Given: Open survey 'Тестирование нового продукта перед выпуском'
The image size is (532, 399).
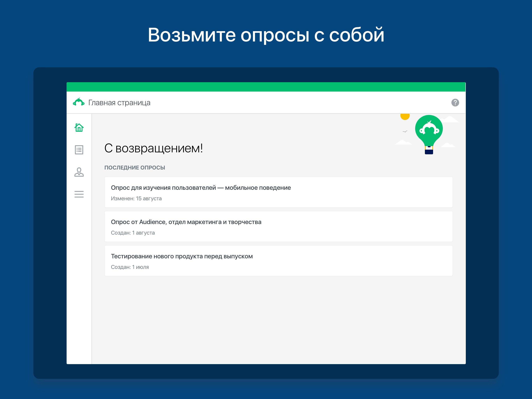Looking at the screenshot, I should 278,261.
